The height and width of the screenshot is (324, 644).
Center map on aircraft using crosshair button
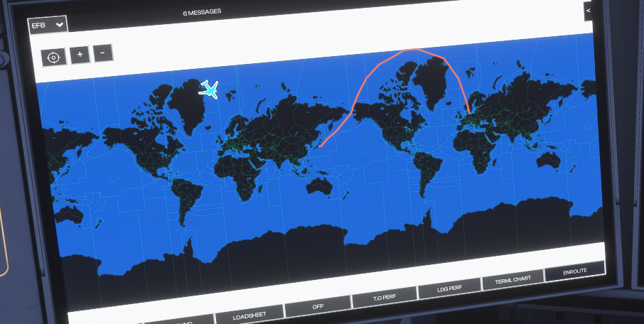[x=53, y=58]
